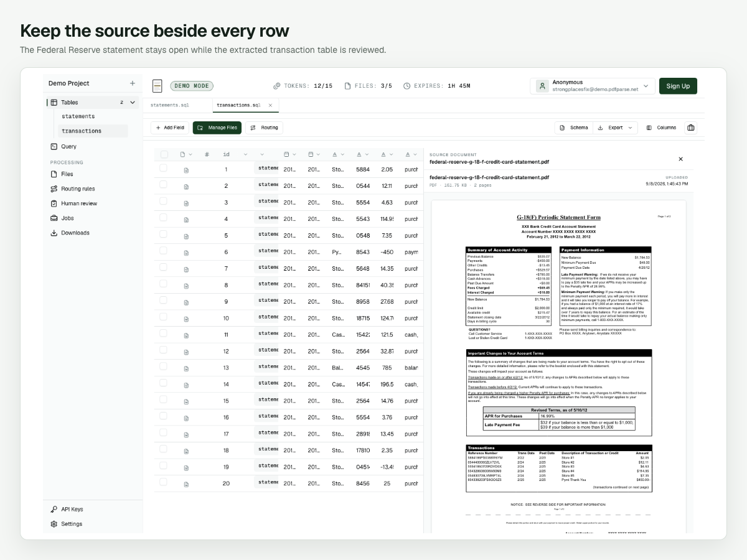The width and height of the screenshot is (747, 560).
Task: Open the source file icon in row 13
Action: click(186, 368)
